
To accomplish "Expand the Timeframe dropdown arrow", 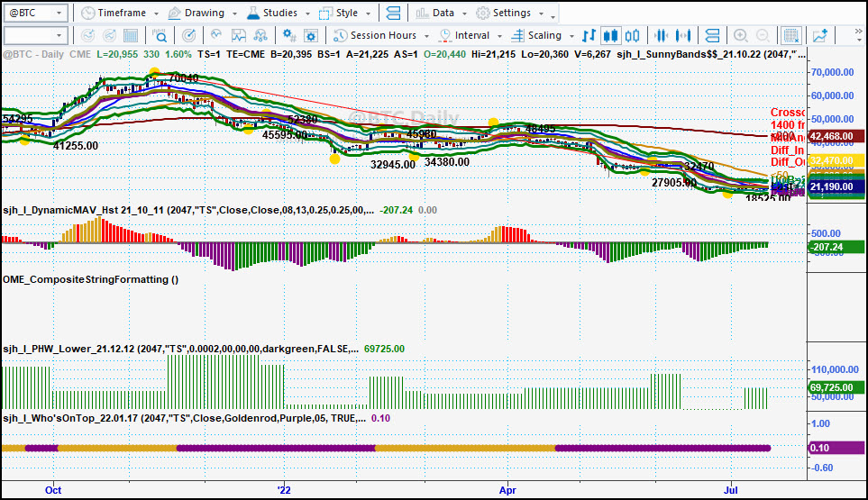I will coord(156,14).
